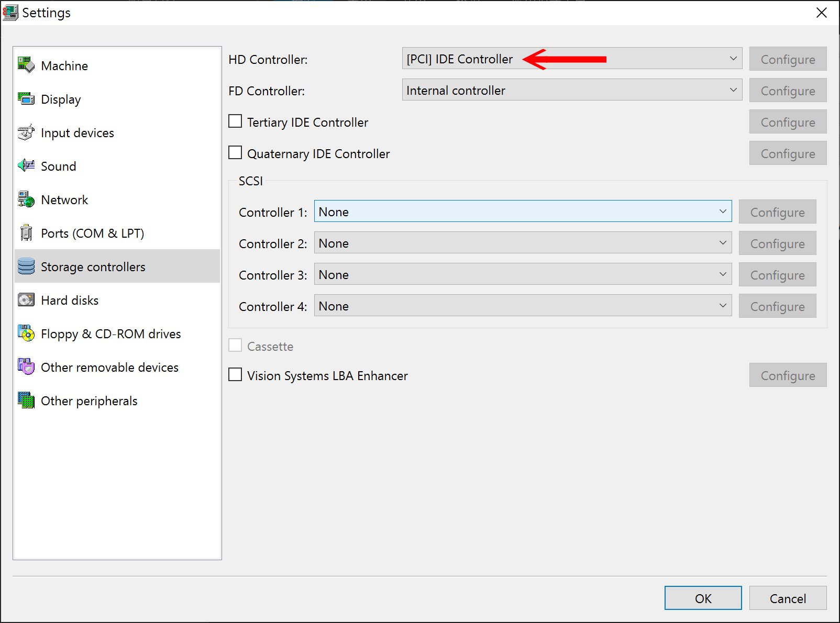Image resolution: width=840 pixels, height=623 pixels.
Task: Click the Machine category icon
Action: pyautogui.click(x=26, y=65)
